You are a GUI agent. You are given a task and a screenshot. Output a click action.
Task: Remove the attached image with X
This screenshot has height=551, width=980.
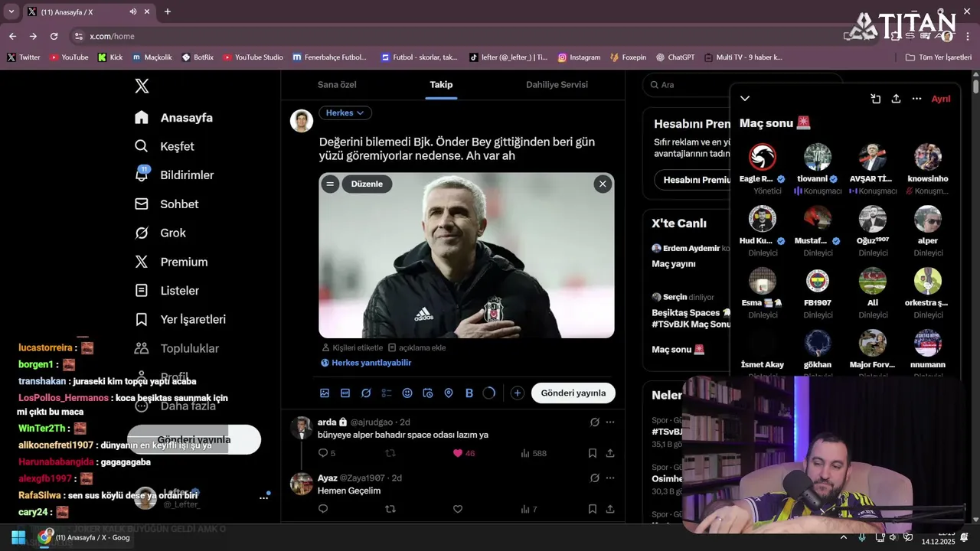pos(603,184)
